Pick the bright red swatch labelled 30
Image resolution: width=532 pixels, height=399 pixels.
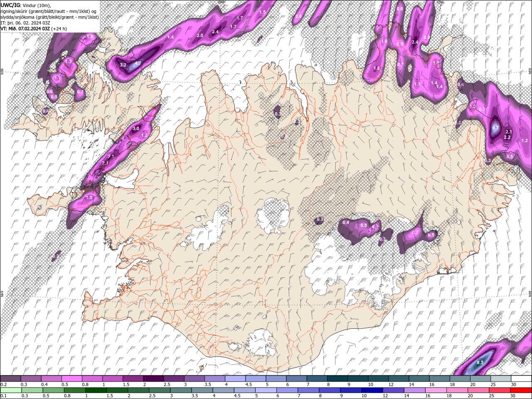click(x=520, y=390)
